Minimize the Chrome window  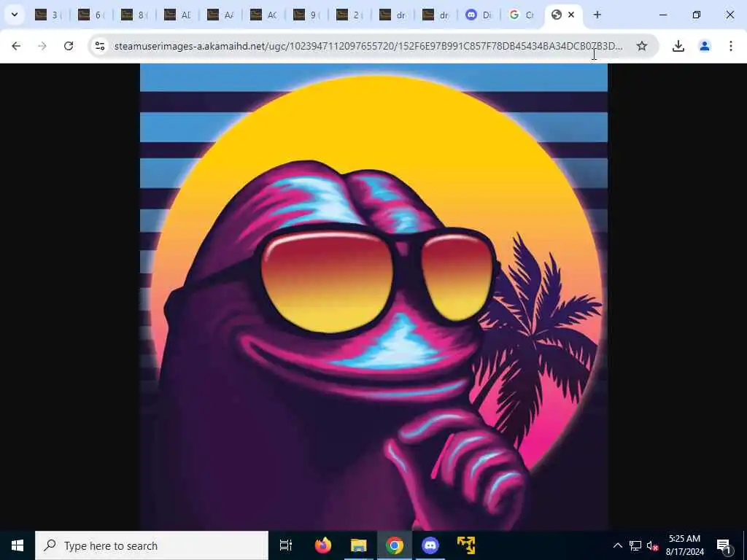point(663,15)
